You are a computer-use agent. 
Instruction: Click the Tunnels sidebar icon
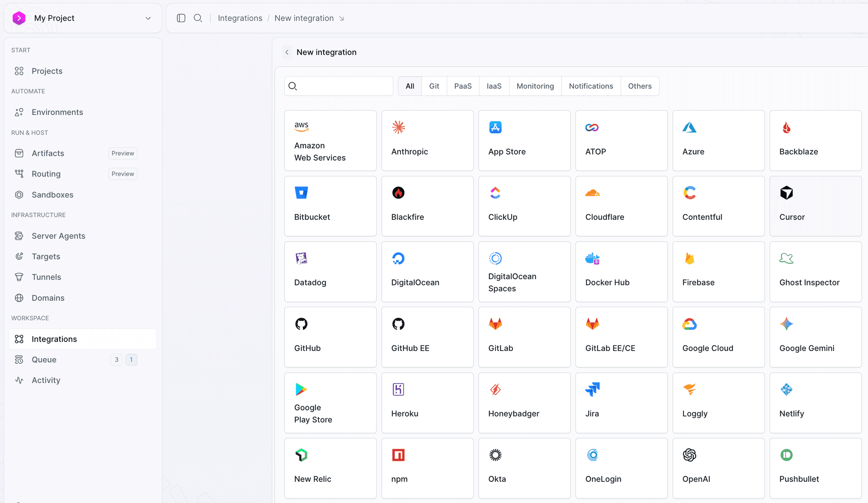click(x=19, y=277)
